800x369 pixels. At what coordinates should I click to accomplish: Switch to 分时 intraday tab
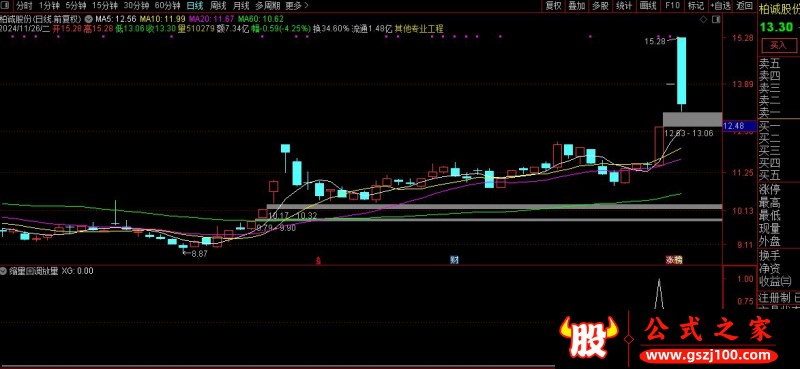(24, 6)
